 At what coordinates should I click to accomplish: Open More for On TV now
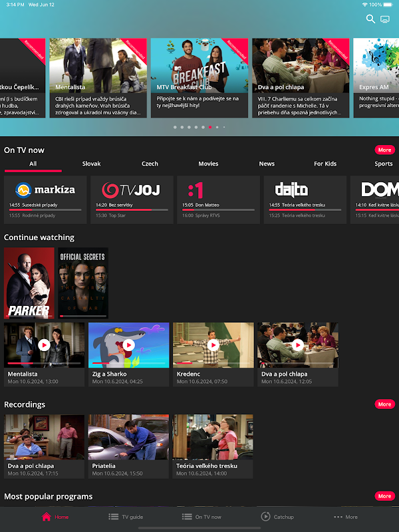tap(384, 150)
